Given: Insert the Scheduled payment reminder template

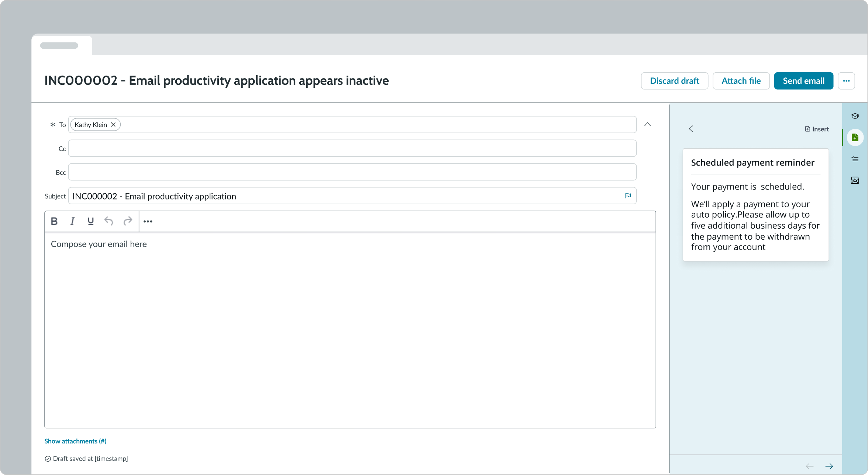Looking at the screenshot, I should click(817, 129).
